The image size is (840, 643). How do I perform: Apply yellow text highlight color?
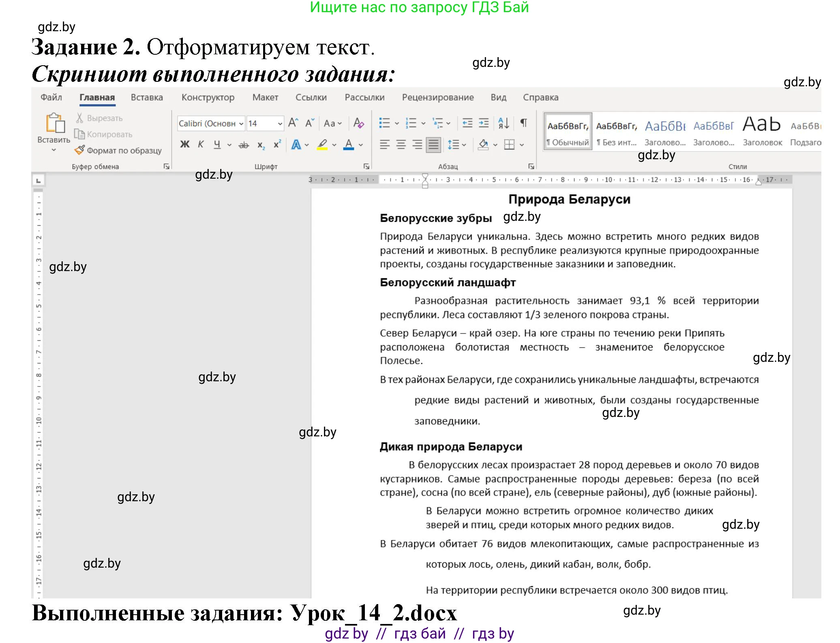[323, 145]
